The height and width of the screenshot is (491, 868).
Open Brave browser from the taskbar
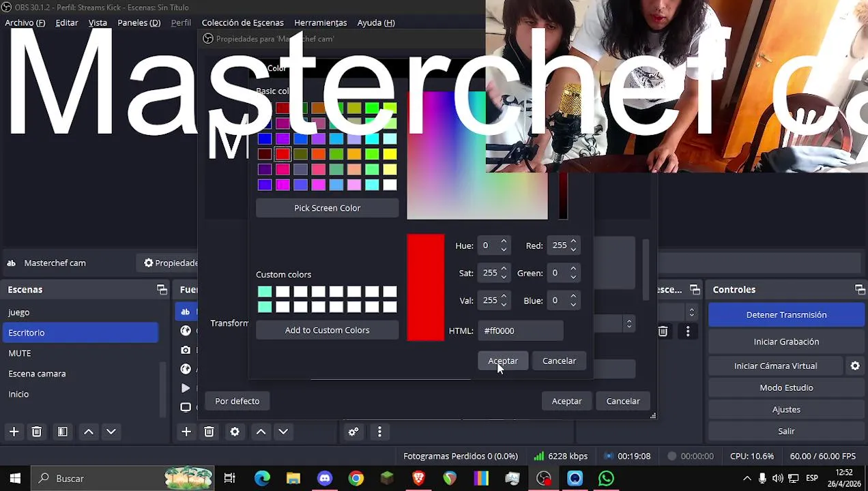[x=418, y=479]
